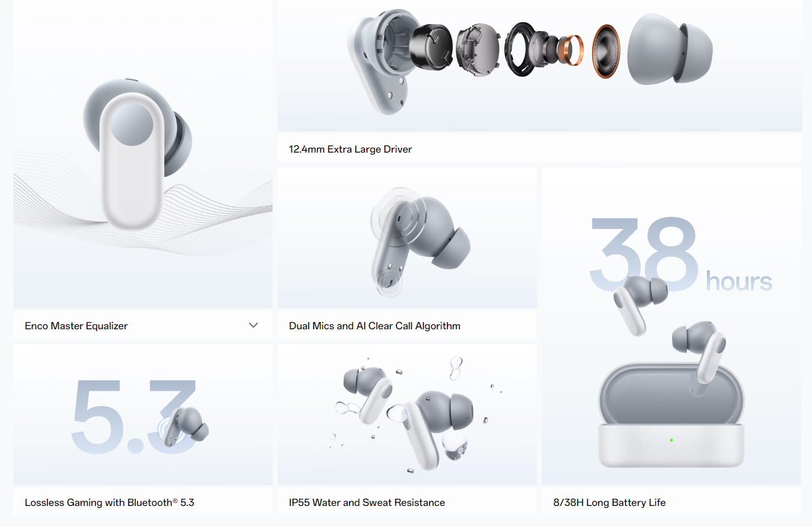Select the dual mics earbud image
This screenshot has height=527, width=812.
click(407, 238)
